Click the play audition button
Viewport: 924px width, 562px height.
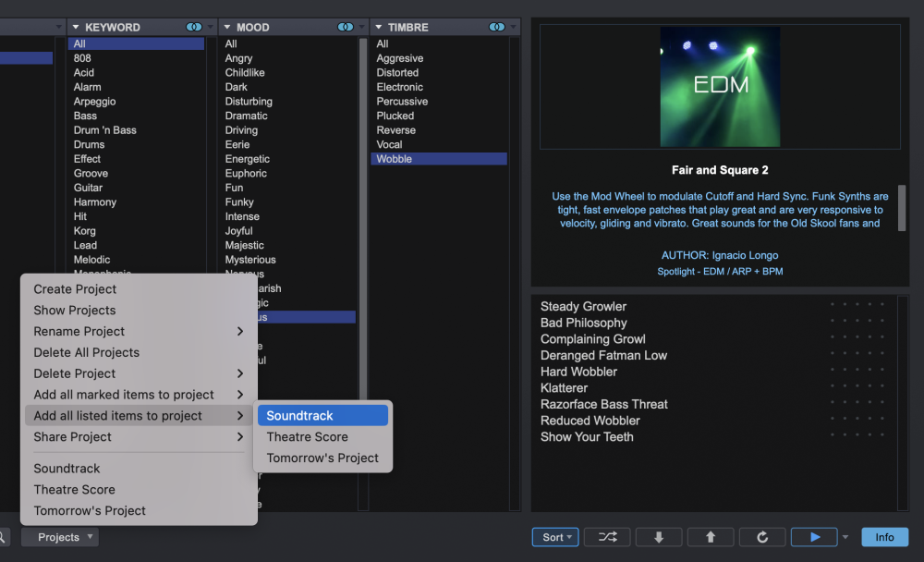[814, 537]
